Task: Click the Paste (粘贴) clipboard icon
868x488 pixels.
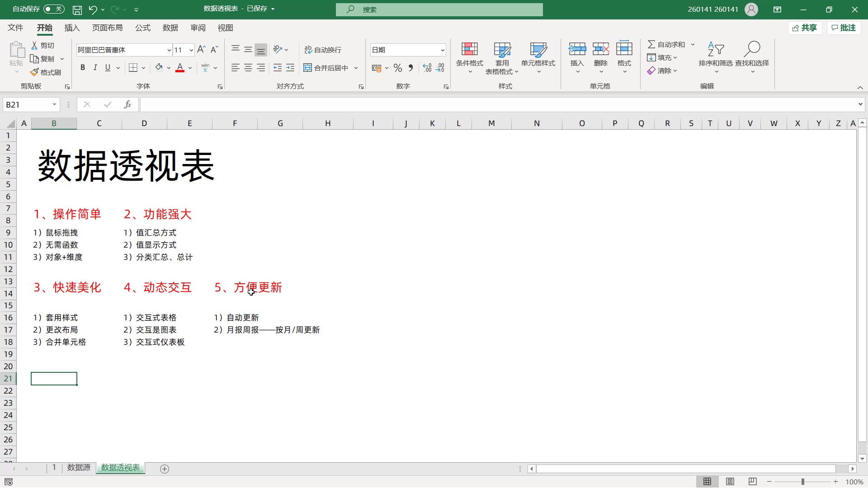Action: [17, 50]
